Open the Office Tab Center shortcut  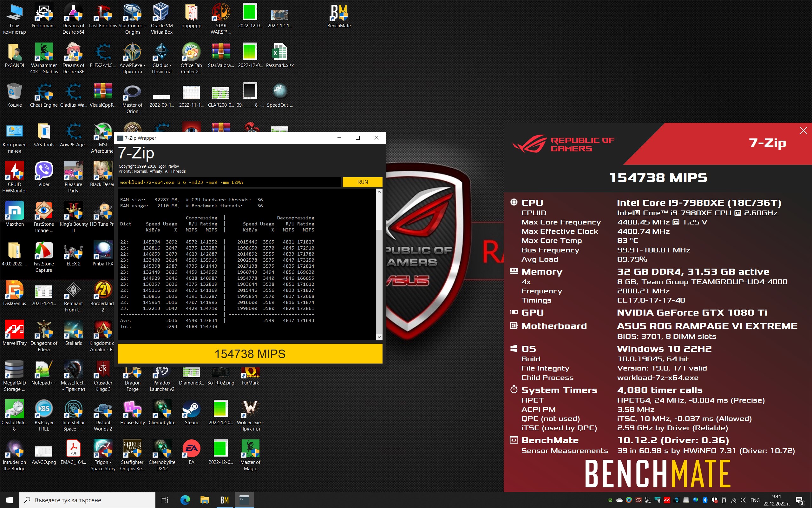tap(191, 59)
